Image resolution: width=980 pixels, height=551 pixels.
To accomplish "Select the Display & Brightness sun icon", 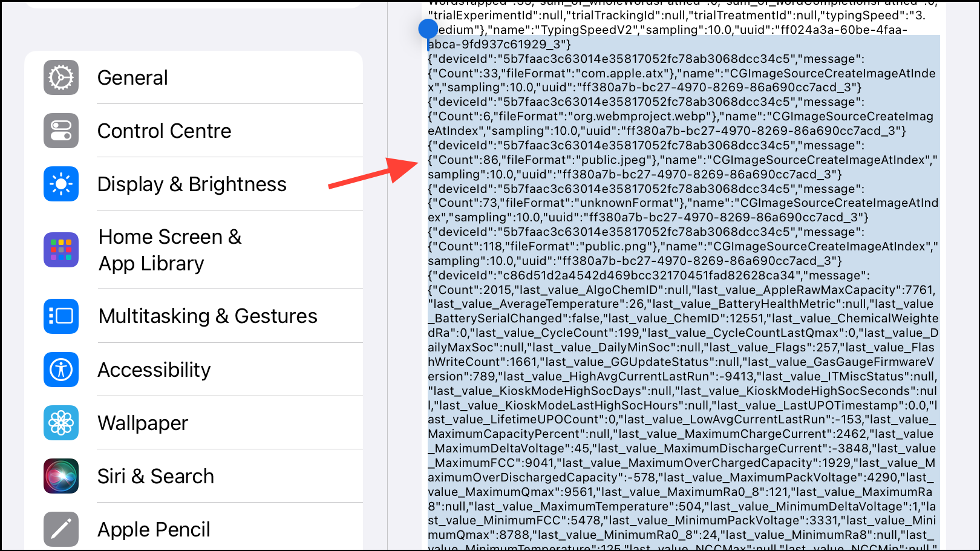I will [x=61, y=184].
